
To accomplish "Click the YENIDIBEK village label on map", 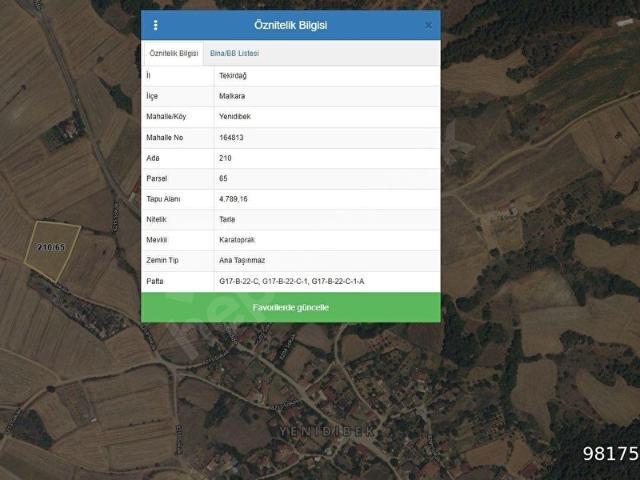I will (326, 431).
